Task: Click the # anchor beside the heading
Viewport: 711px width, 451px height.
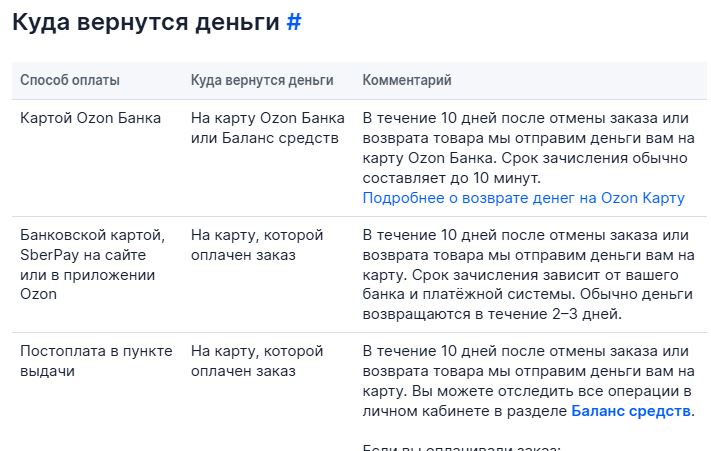Action: tap(294, 23)
